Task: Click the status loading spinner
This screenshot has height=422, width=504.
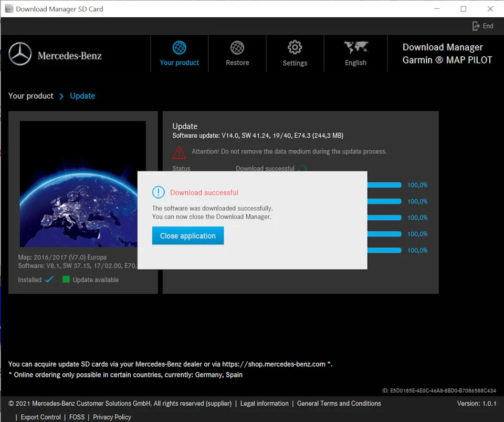Action: pyautogui.click(x=302, y=168)
